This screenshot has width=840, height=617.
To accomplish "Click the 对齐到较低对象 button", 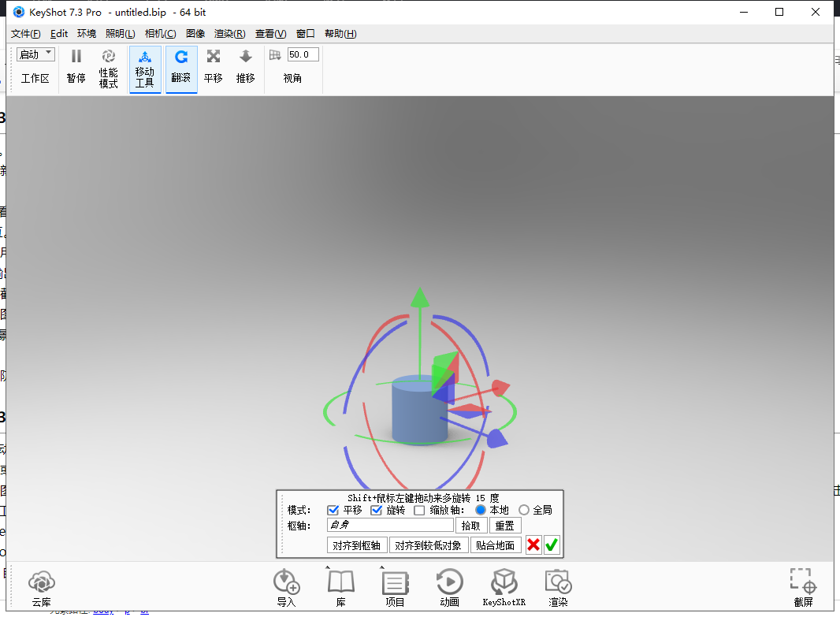I will tap(428, 545).
